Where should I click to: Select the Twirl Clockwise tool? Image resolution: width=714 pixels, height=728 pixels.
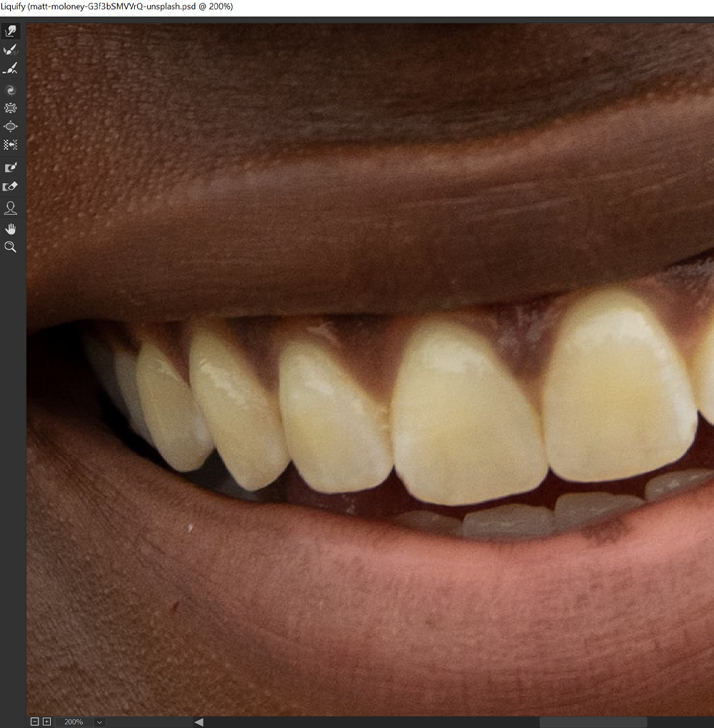coord(10,90)
